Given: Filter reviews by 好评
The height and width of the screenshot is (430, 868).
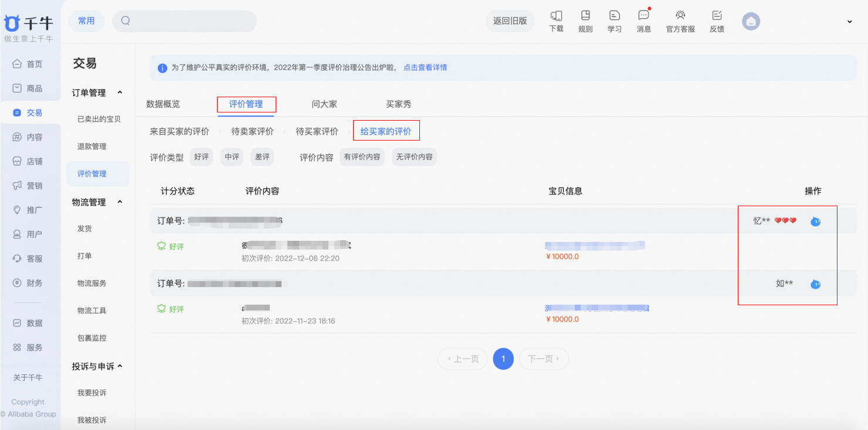Looking at the screenshot, I should click(202, 157).
